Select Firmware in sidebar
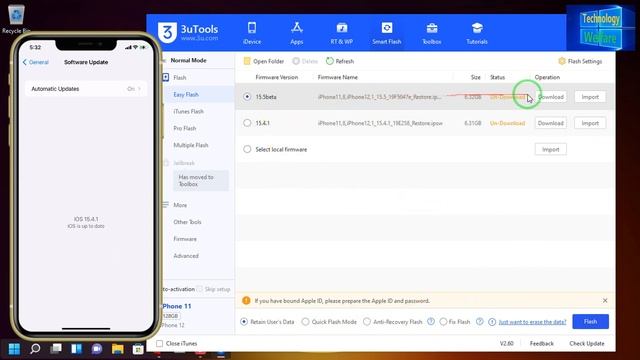The image size is (640, 360). pos(185,239)
